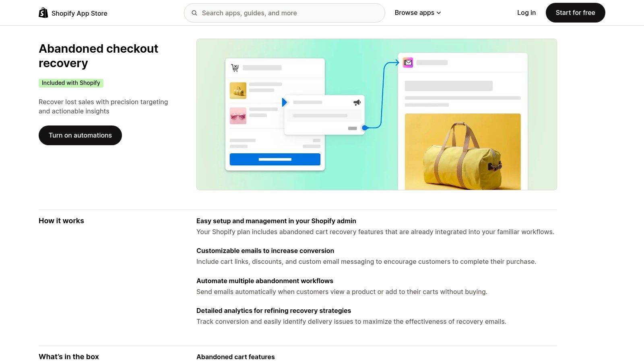Viewport: 644px width, 362px height.
Task: Click the 'Include cart links, discounts' paragraph
Action: 366,261
